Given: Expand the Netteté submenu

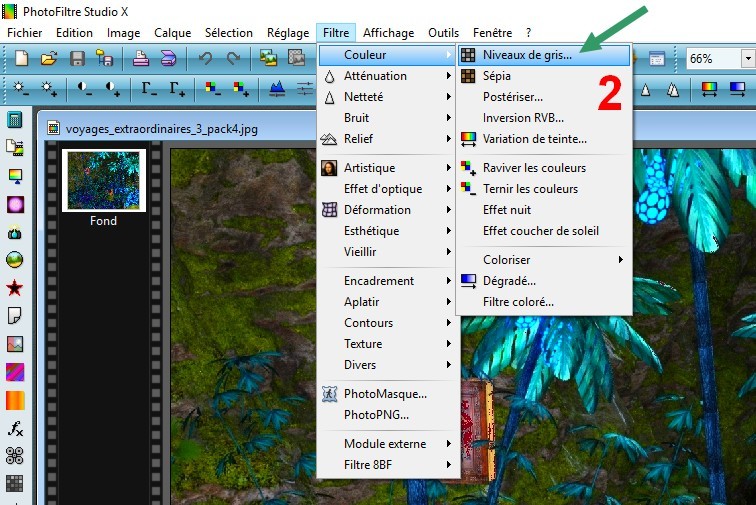Looking at the screenshot, I should 388,97.
